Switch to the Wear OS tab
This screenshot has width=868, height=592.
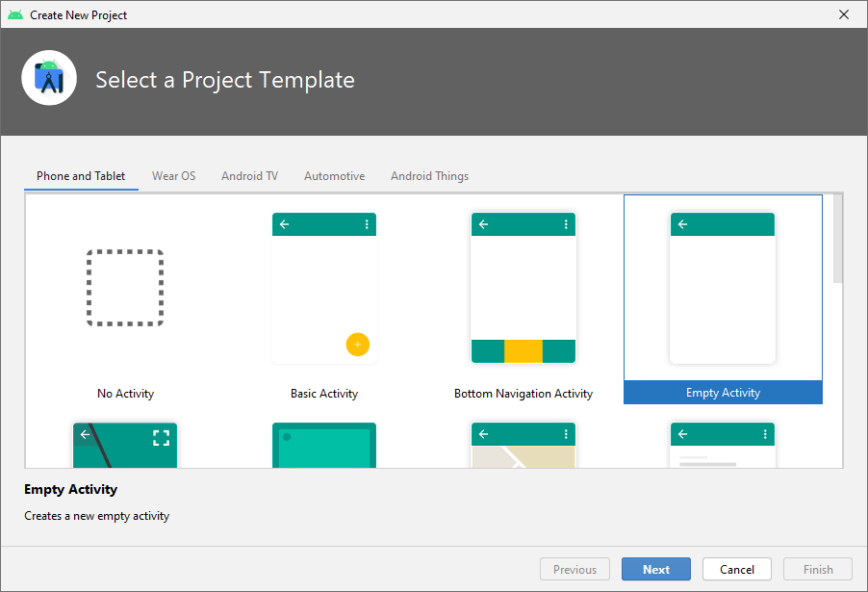[x=173, y=176]
